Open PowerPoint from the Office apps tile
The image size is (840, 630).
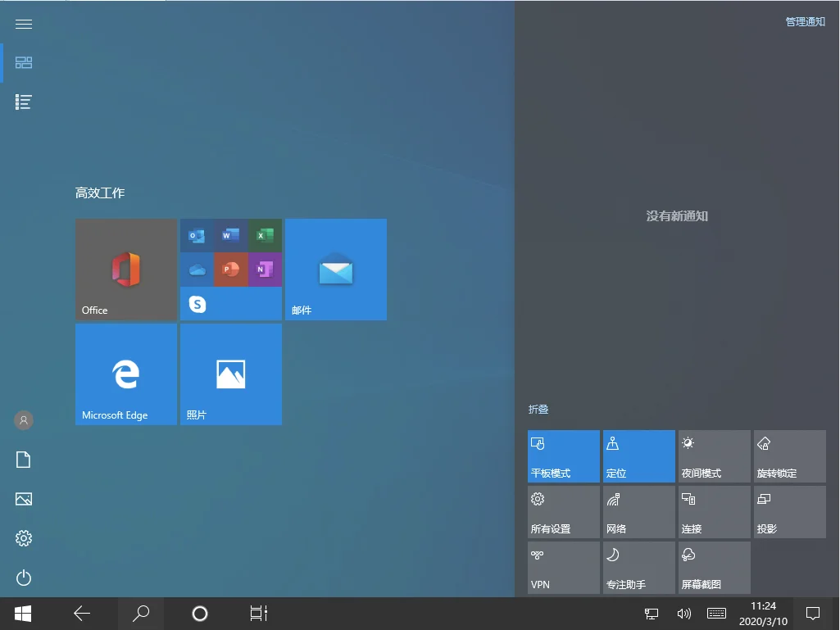click(231, 270)
